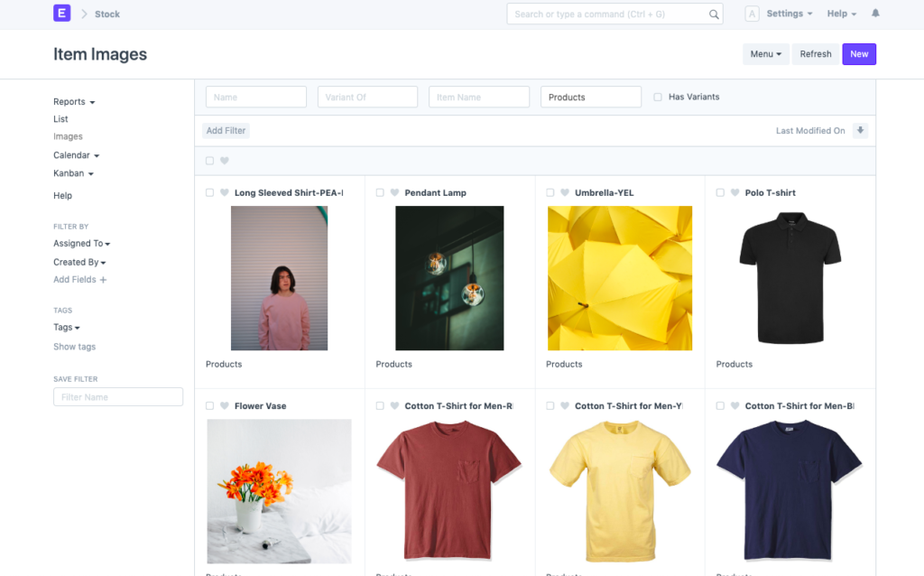The image size is (924, 576).
Task: Click the search magnifier icon
Action: [714, 14]
